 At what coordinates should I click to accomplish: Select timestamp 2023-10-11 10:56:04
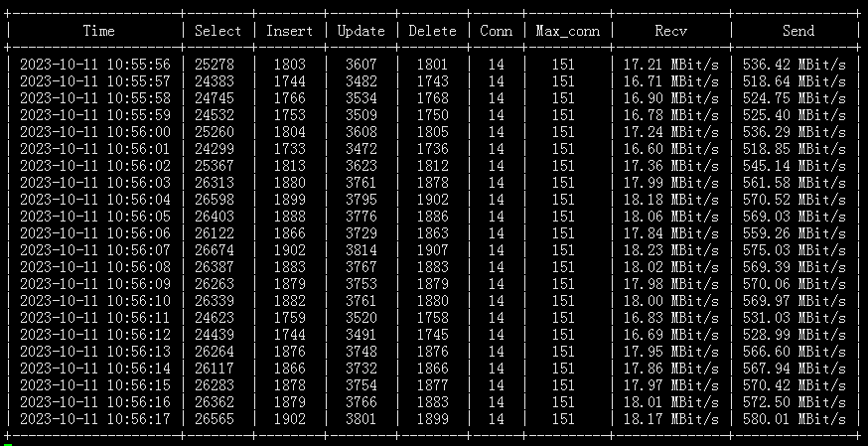point(95,200)
